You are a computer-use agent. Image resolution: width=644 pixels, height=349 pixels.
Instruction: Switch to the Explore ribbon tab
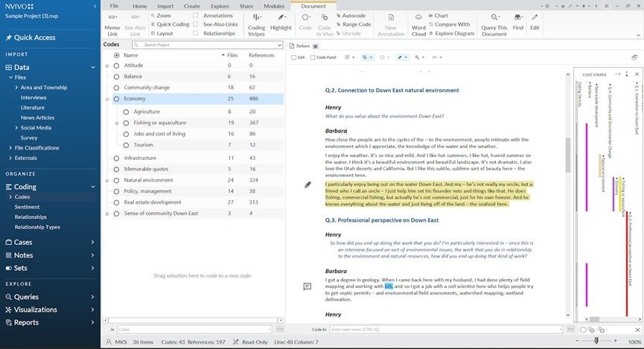[x=220, y=6]
